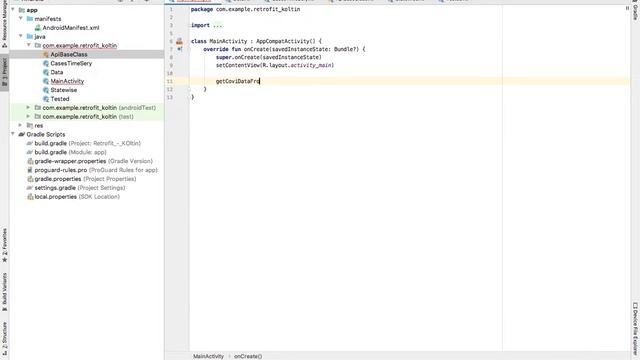Click the package declaration on line 1

[x=245, y=9]
